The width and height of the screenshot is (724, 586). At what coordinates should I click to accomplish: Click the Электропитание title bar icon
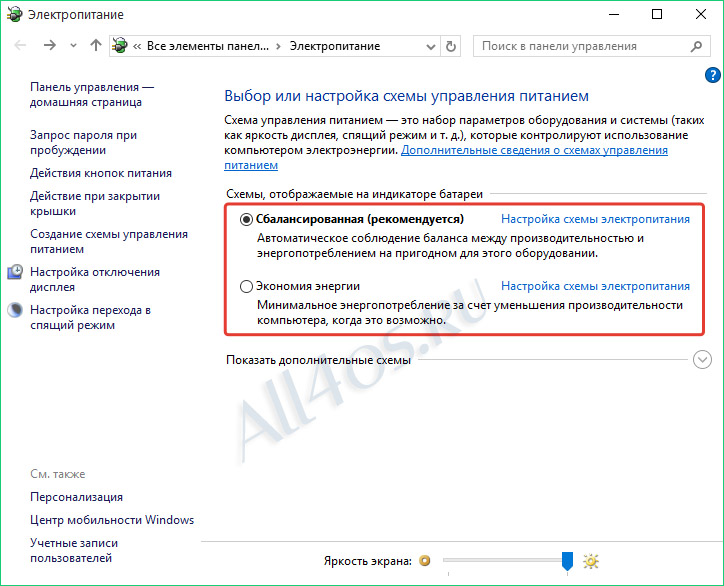[14, 14]
